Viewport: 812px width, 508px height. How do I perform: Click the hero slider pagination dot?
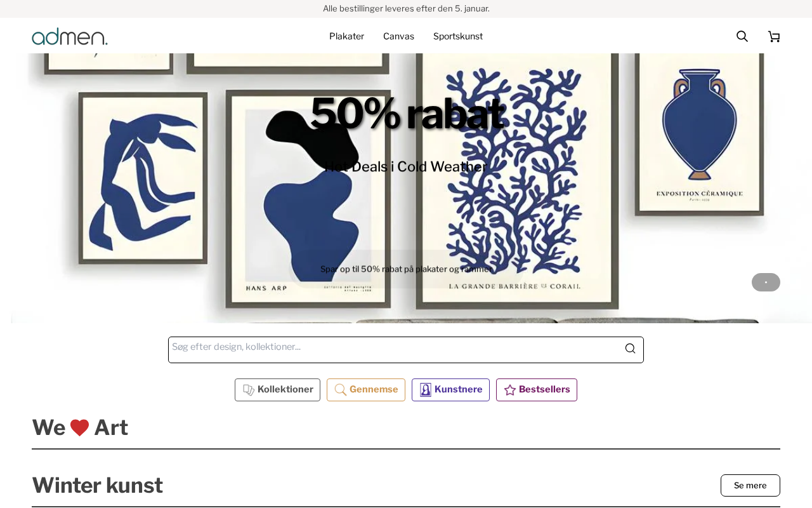coord(766,283)
